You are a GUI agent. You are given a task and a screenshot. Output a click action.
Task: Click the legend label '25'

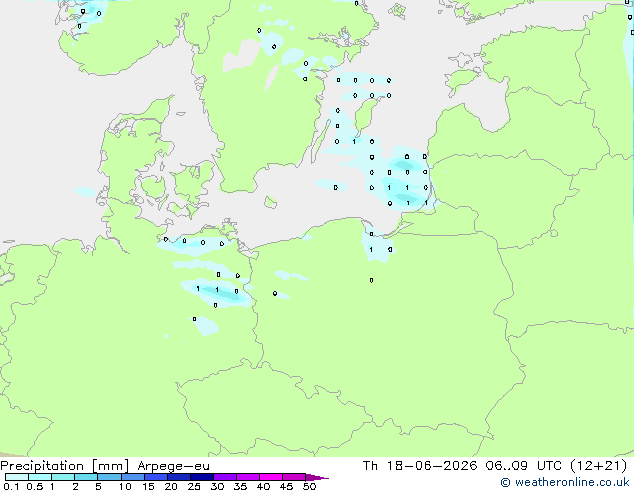194,486
